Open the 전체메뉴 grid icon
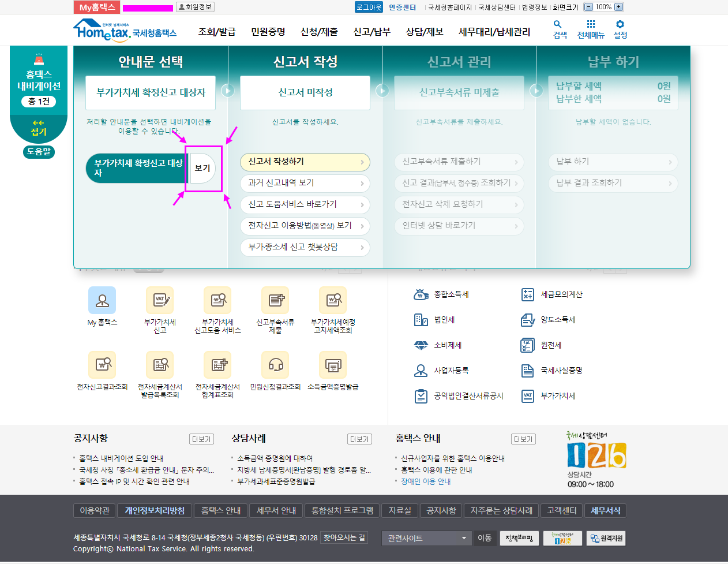The image size is (728, 564). point(591,24)
